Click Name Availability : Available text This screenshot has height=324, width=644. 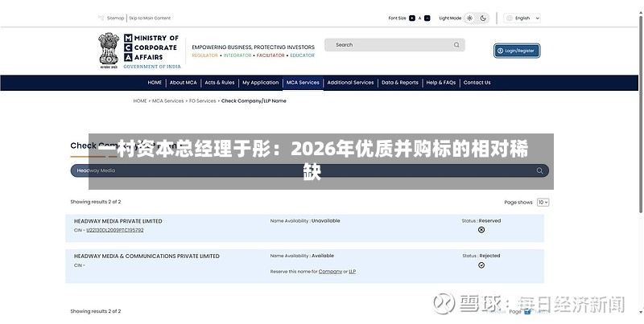302,256
